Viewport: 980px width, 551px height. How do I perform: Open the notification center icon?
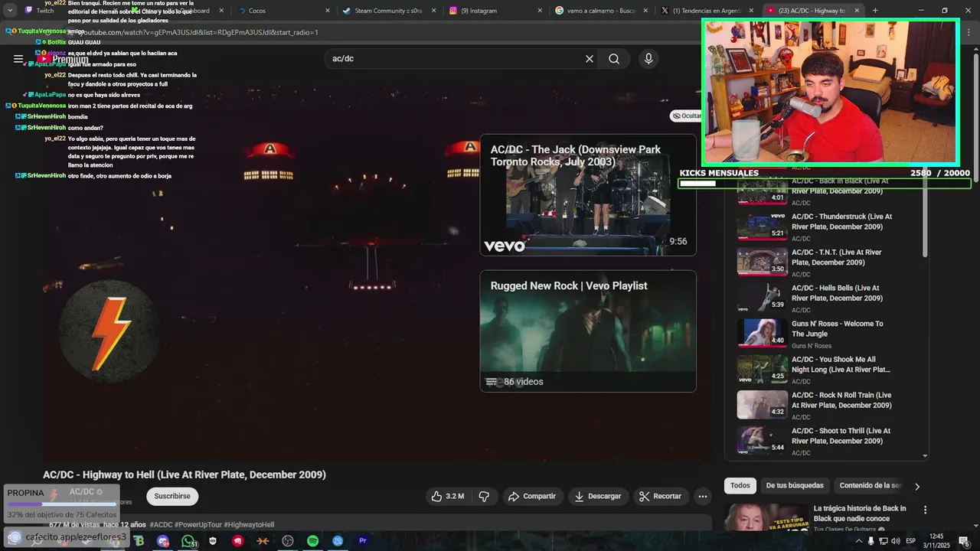pyautogui.click(x=964, y=541)
